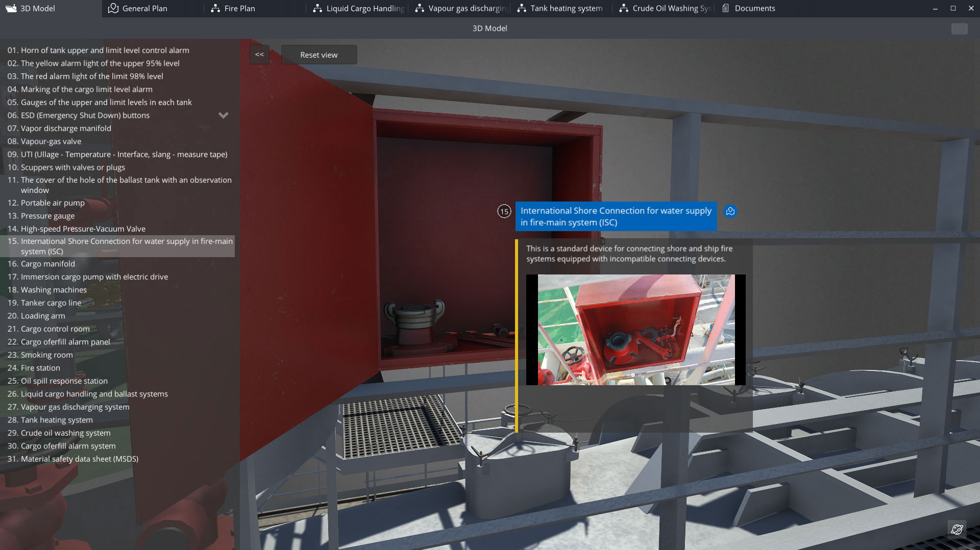The height and width of the screenshot is (550, 980).
Task: Expand the ESD buttons chevron arrow
Action: [223, 115]
